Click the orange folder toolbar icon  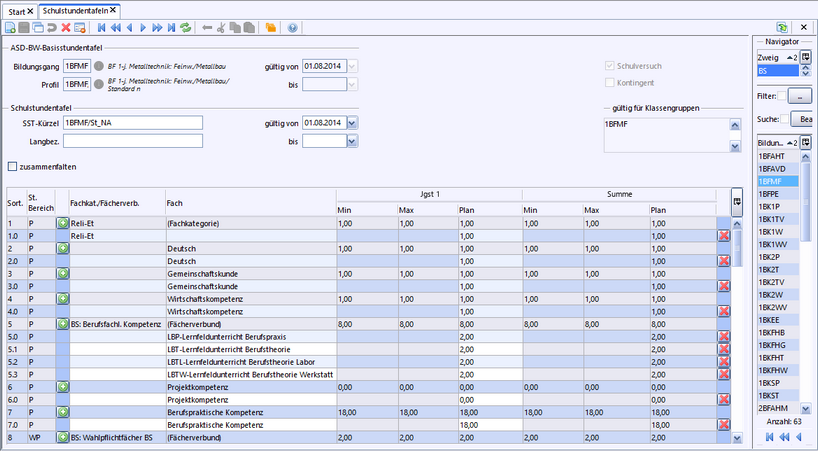(x=270, y=28)
